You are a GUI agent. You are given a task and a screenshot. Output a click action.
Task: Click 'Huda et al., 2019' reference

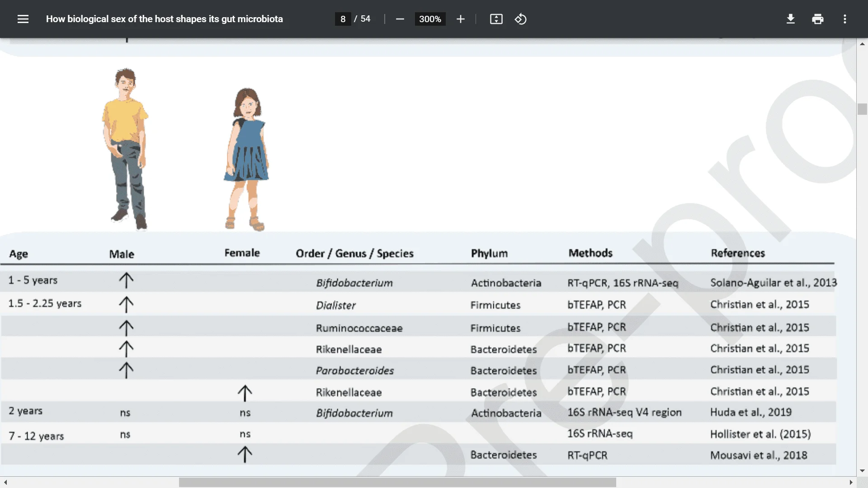click(x=750, y=412)
